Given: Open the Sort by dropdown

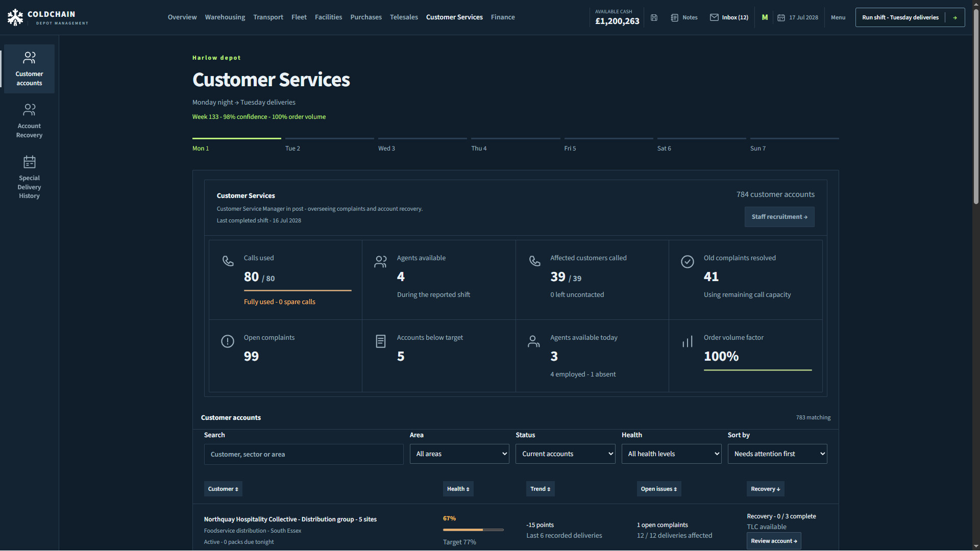Looking at the screenshot, I should tap(777, 454).
